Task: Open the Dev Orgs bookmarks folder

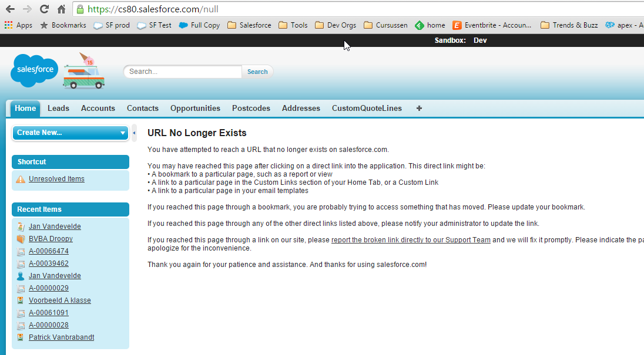Action: point(336,25)
